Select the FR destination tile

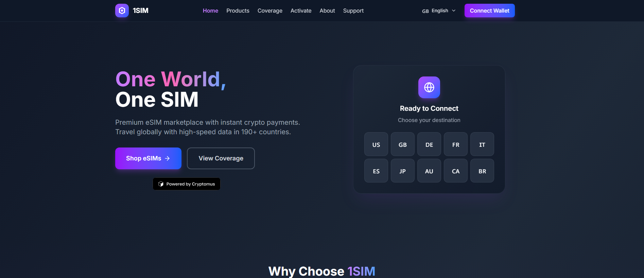(456, 144)
